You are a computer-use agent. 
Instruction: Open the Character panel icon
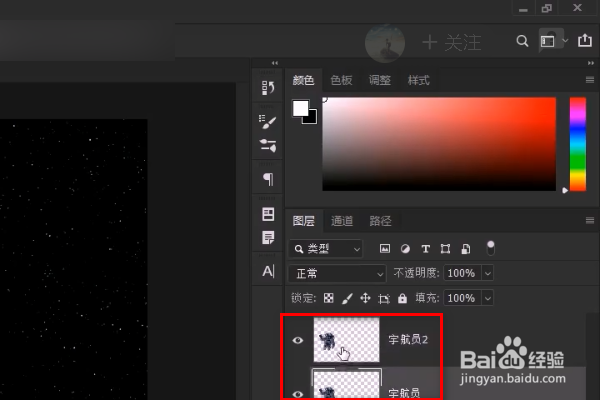point(268,271)
